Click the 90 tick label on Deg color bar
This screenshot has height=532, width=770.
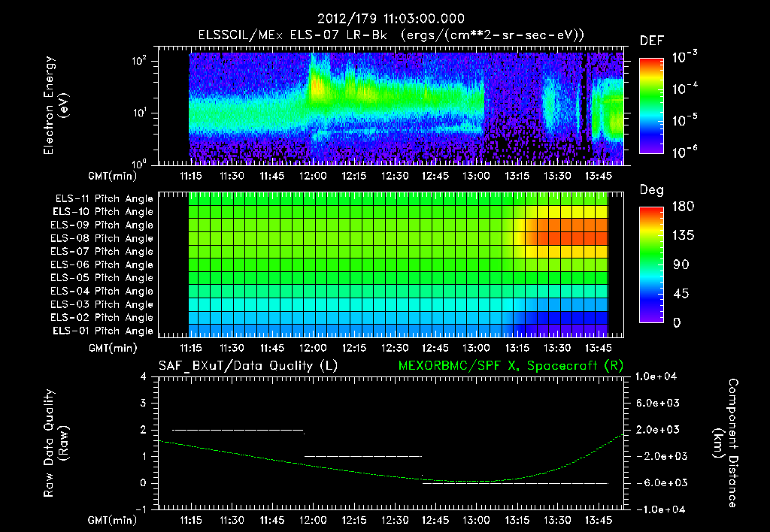pos(681,265)
